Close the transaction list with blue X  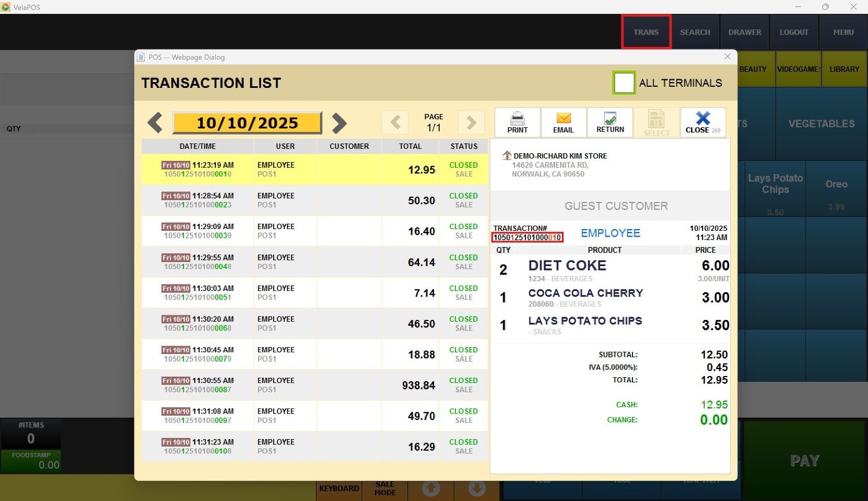(x=703, y=122)
